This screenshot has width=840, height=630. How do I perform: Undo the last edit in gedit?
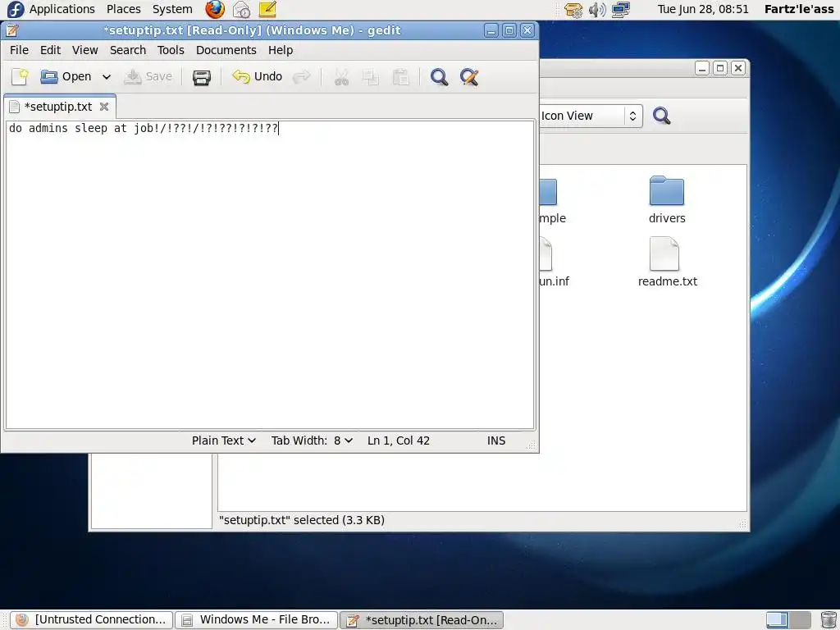[x=257, y=76]
